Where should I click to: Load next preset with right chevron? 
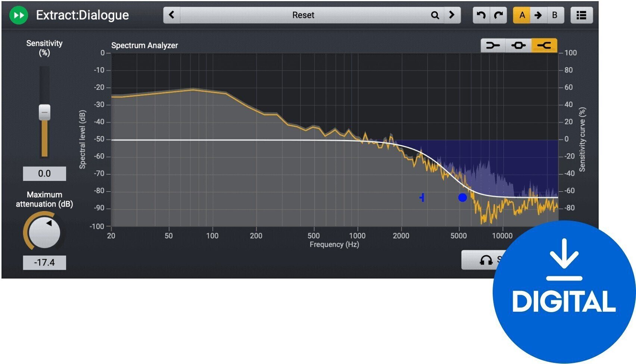(452, 15)
